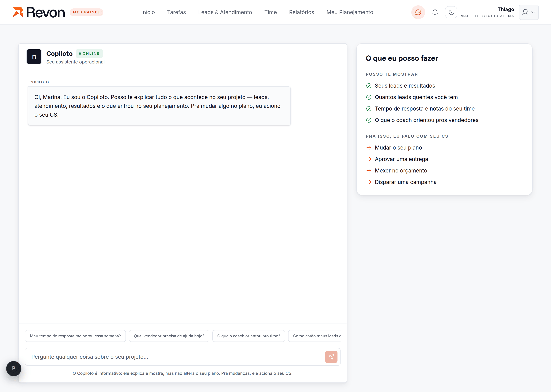Viewport: 551px width, 392px height.
Task: Click the ONLINE status badge
Action: click(x=89, y=53)
